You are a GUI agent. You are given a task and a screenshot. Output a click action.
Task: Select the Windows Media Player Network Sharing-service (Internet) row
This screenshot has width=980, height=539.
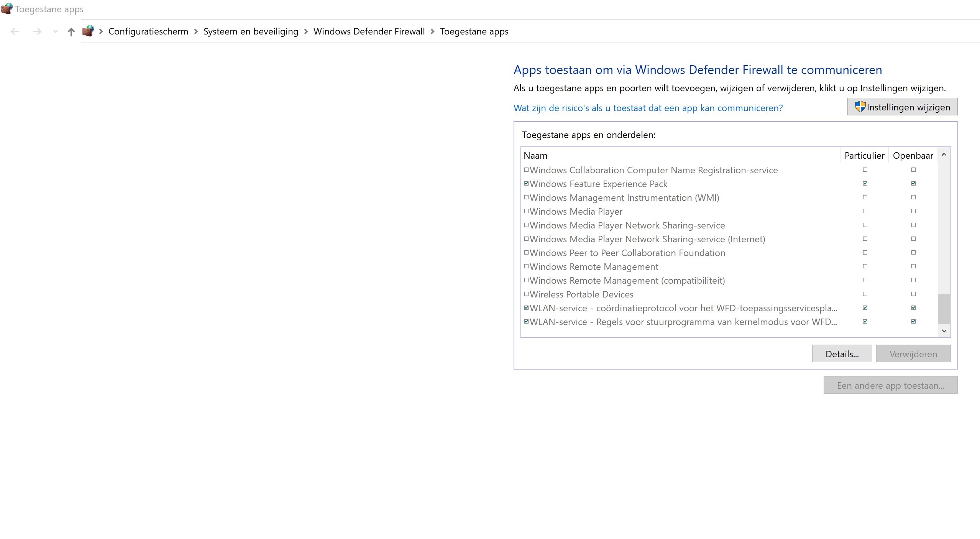tap(730, 239)
